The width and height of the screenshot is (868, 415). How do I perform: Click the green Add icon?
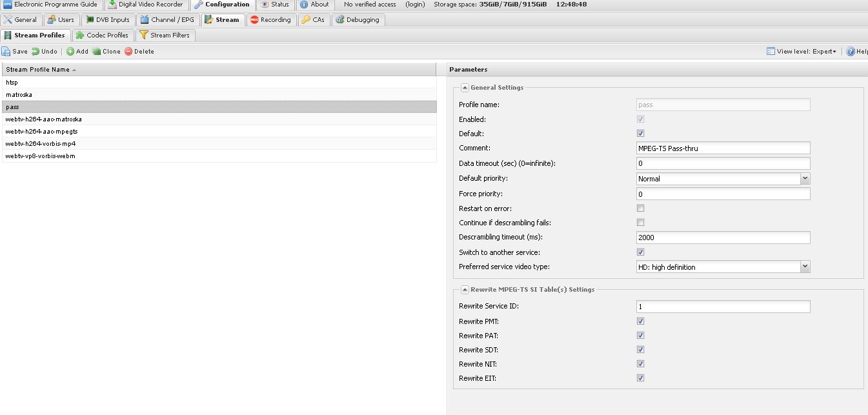[x=70, y=52]
